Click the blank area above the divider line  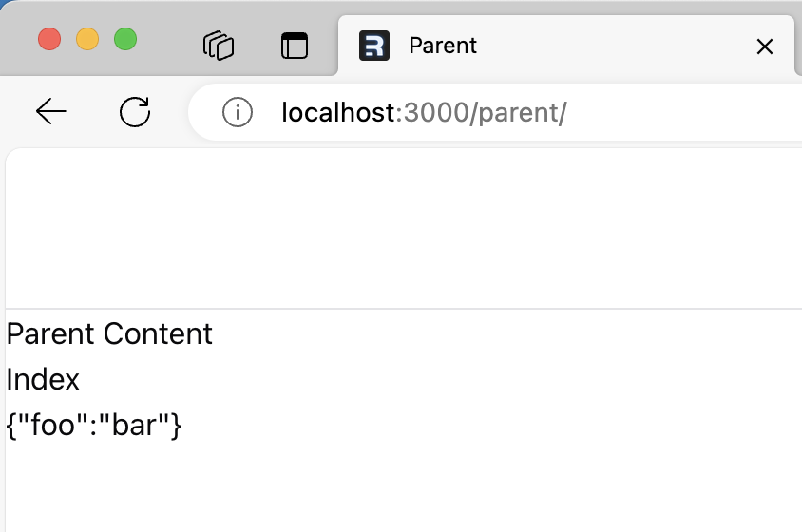tap(404, 228)
